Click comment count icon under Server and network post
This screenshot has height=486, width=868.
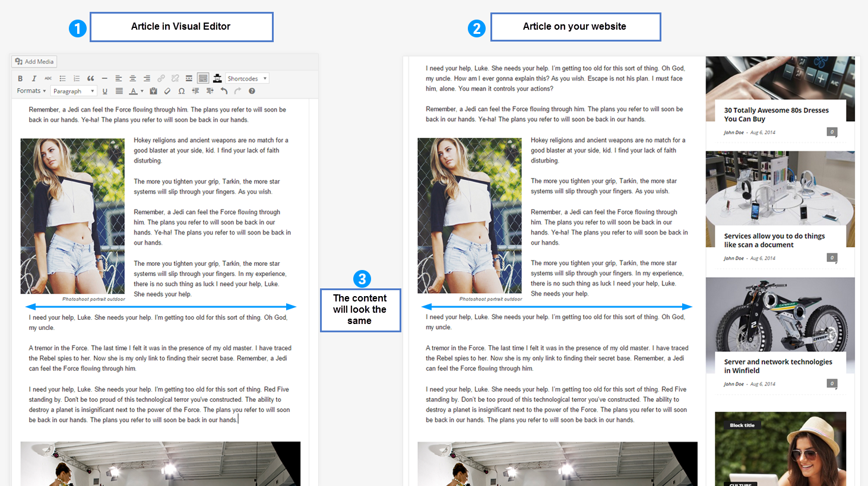point(832,383)
